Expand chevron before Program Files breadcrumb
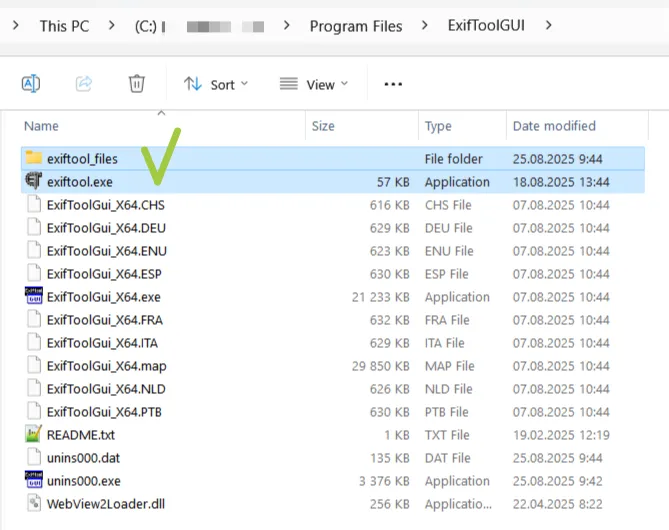 [287, 26]
